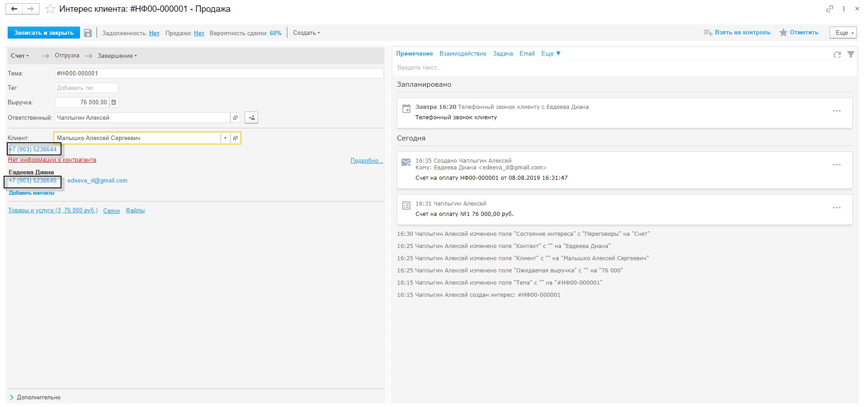The image size is (868, 407).
Task: Go back with the left arrow button
Action: click(14, 9)
